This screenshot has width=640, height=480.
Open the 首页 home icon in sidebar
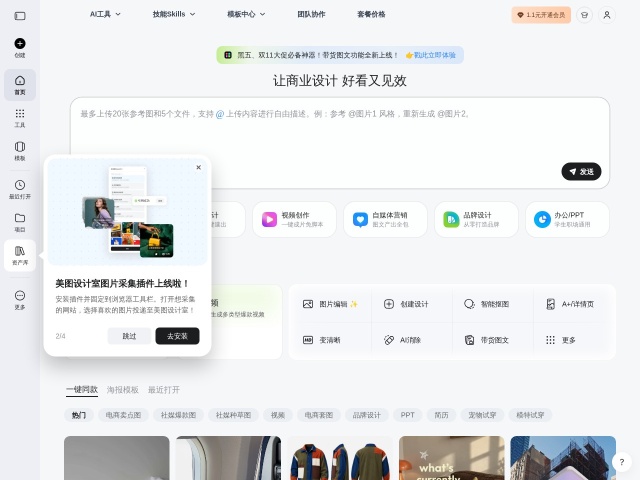coord(20,85)
